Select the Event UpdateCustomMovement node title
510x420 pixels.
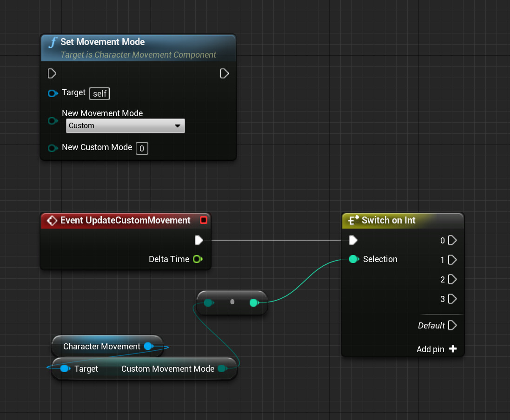click(126, 220)
